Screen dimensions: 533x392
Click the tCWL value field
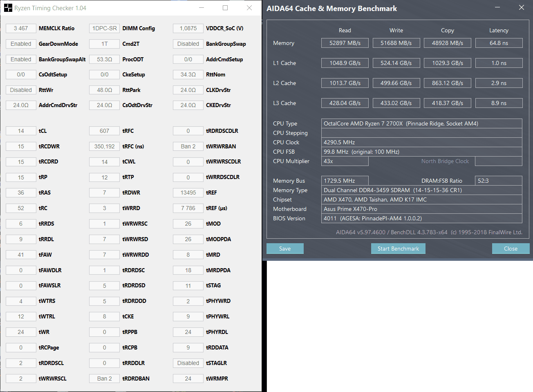click(105, 162)
